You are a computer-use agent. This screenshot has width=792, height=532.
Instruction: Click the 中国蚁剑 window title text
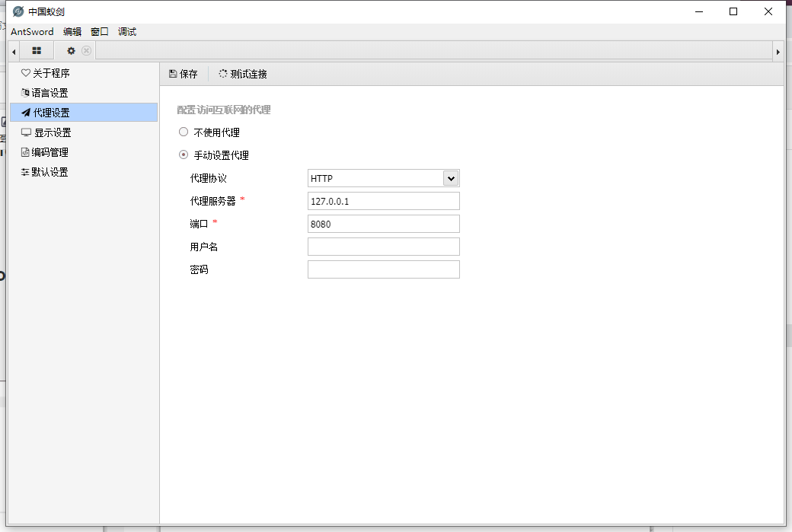pos(46,11)
